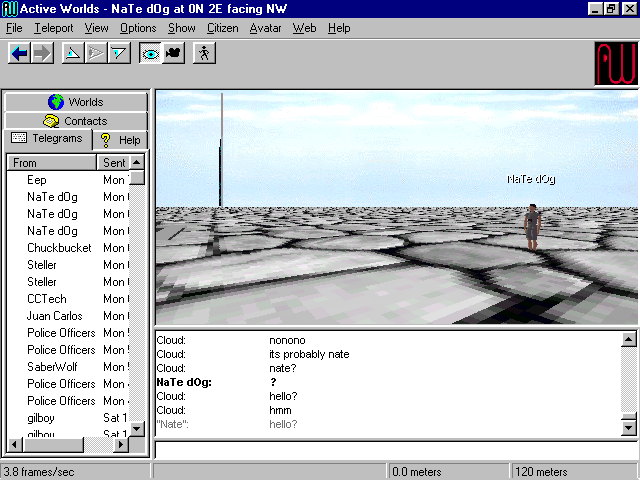This screenshot has height=480, width=640.
Task: Switch to the Help tab
Action: click(x=120, y=140)
